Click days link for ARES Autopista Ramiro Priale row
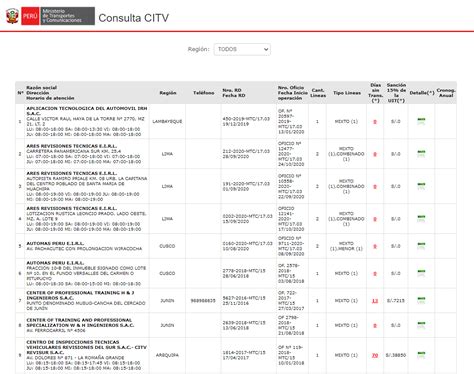 pos(375,186)
